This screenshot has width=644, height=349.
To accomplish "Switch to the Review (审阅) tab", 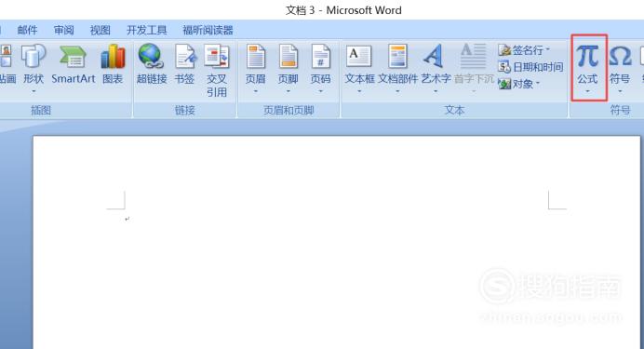I will pos(63,30).
